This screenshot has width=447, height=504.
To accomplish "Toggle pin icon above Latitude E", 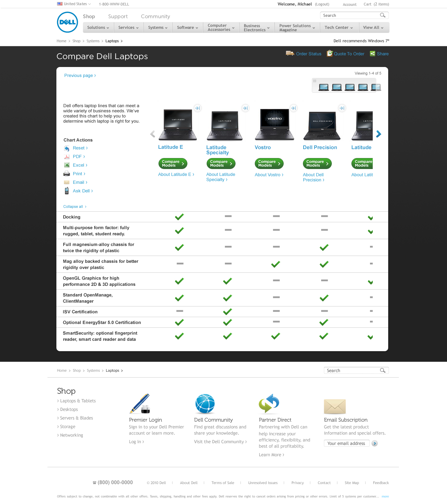I will (197, 108).
